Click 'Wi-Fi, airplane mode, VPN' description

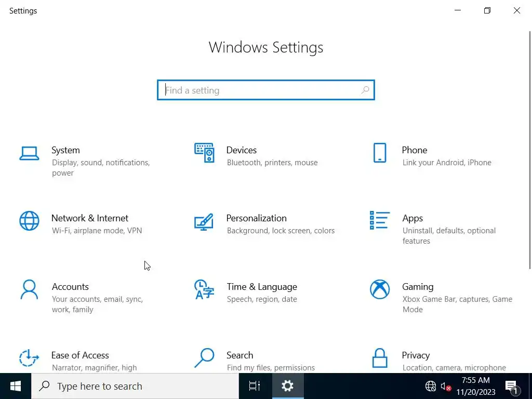97,231
